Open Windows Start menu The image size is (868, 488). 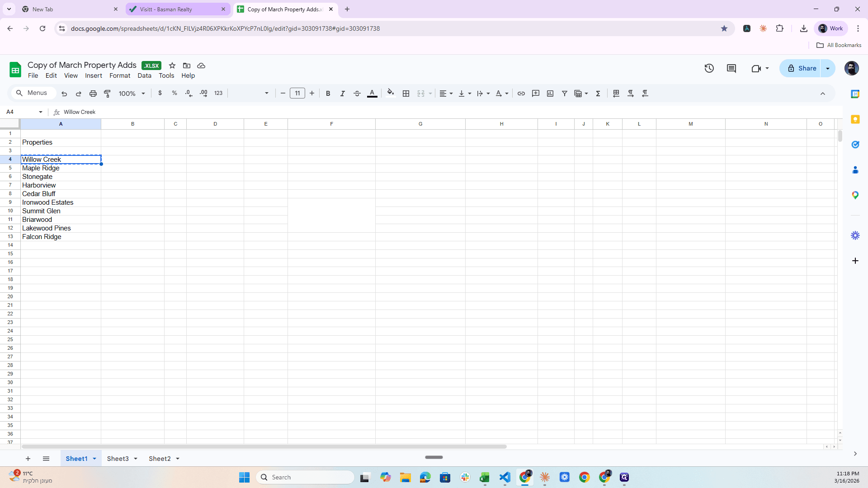[244, 477]
